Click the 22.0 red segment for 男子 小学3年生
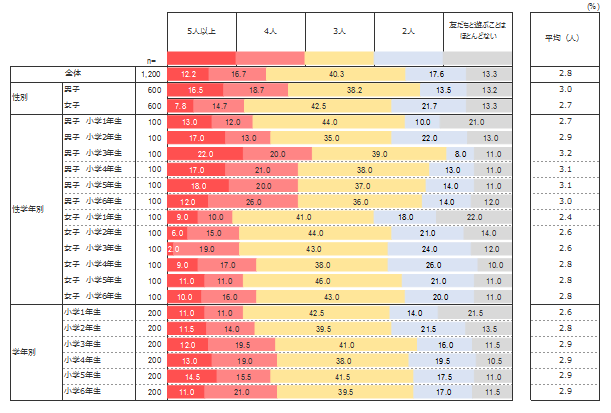The image size is (611, 413). pyautogui.click(x=205, y=152)
